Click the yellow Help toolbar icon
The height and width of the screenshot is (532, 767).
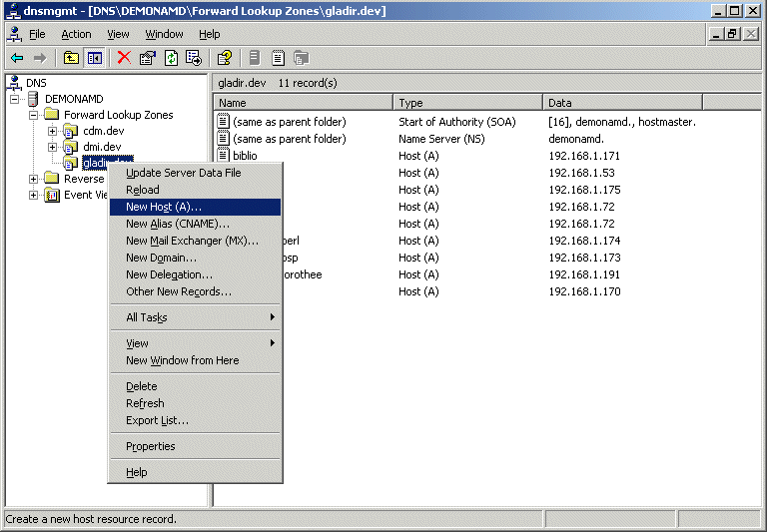pyautogui.click(x=225, y=58)
